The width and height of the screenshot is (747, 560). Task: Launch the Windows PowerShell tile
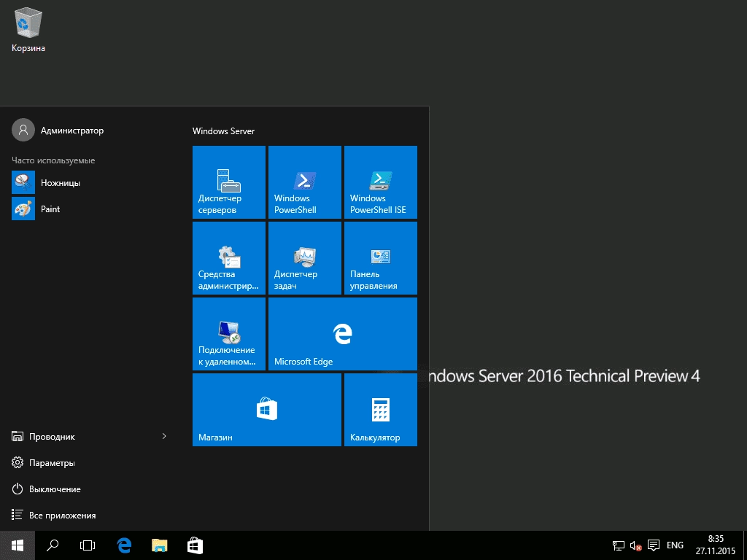click(x=304, y=182)
